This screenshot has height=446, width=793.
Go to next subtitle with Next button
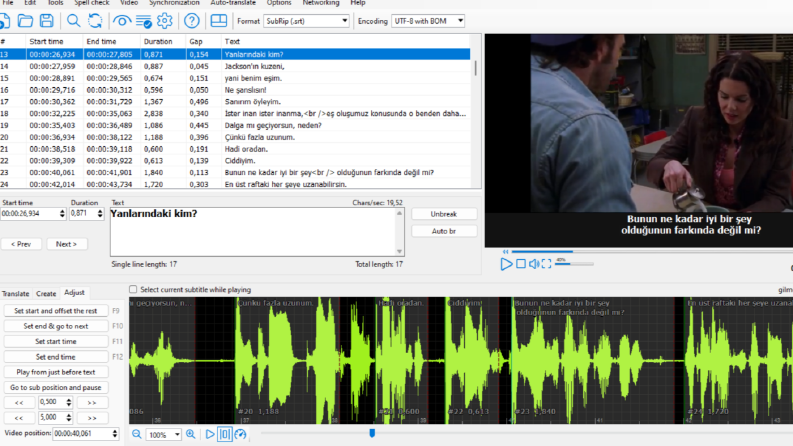[x=66, y=244]
